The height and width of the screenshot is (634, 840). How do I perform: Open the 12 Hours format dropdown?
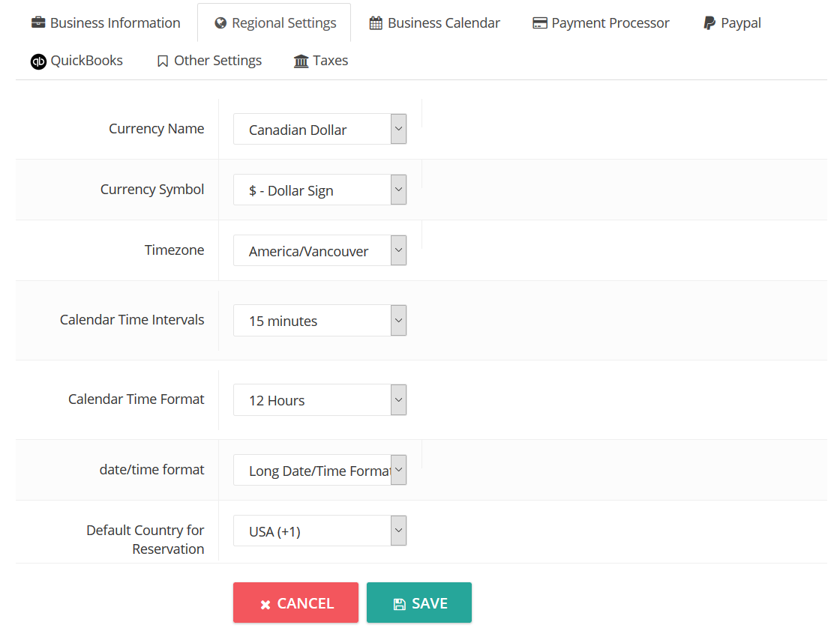pos(319,399)
